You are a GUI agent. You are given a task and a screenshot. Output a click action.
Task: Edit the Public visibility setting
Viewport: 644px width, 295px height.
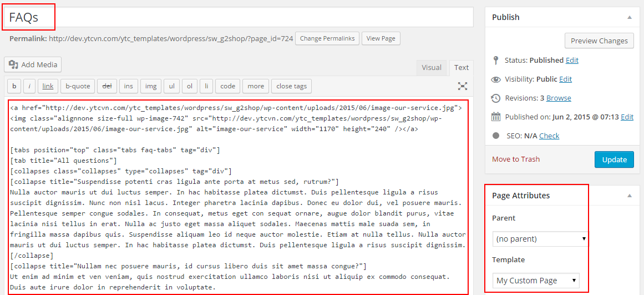click(x=566, y=79)
